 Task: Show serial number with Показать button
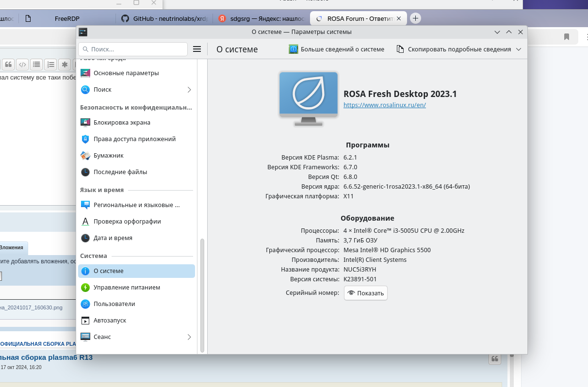(366, 293)
